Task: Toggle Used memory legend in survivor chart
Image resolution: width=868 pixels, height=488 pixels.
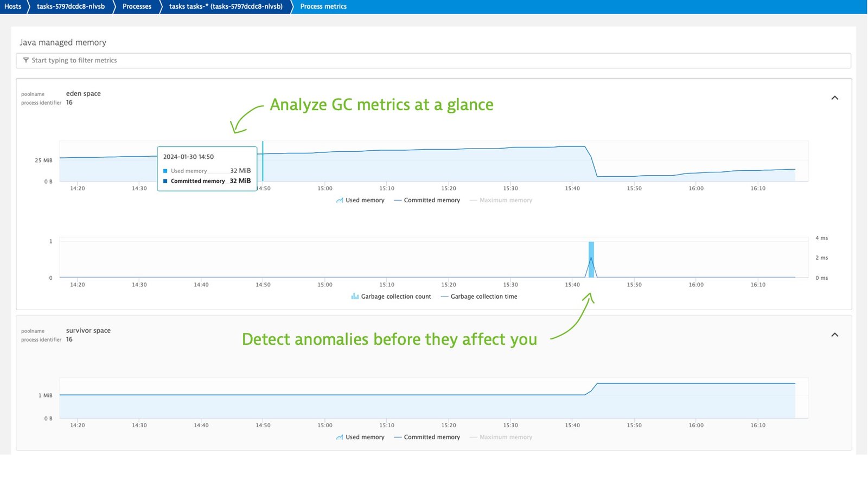Action: (x=360, y=438)
